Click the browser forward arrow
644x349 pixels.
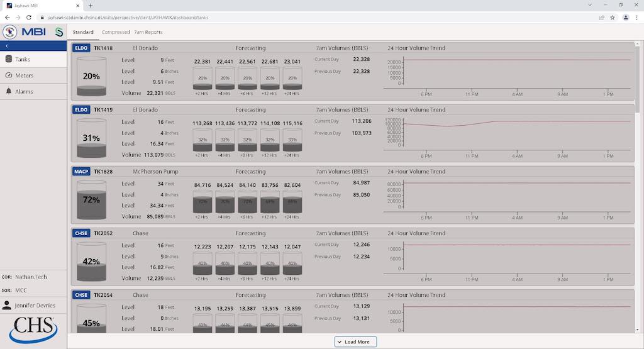(x=18, y=17)
